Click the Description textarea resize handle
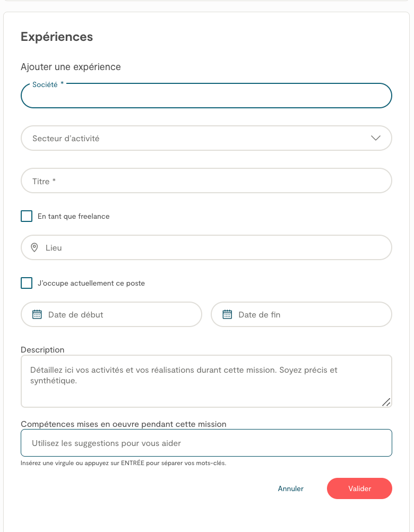414x532 pixels. click(x=386, y=402)
